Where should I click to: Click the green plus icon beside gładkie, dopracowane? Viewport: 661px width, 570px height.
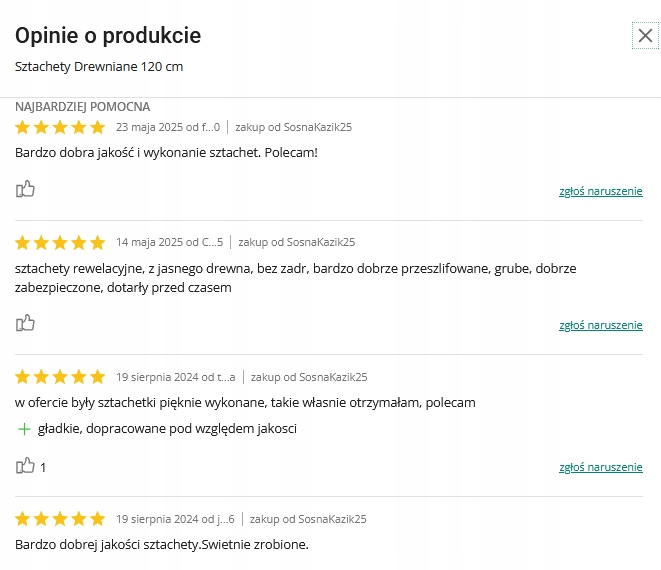[24, 429]
